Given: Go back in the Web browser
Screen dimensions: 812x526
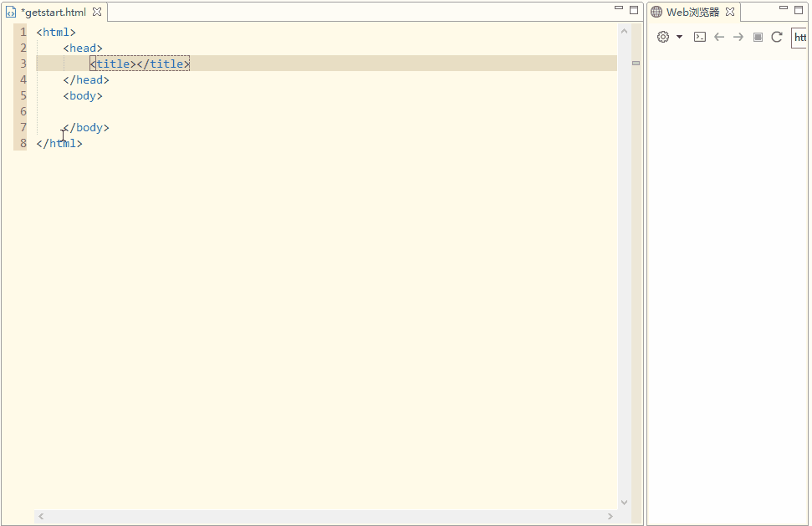Looking at the screenshot, I should coord(719,37).
